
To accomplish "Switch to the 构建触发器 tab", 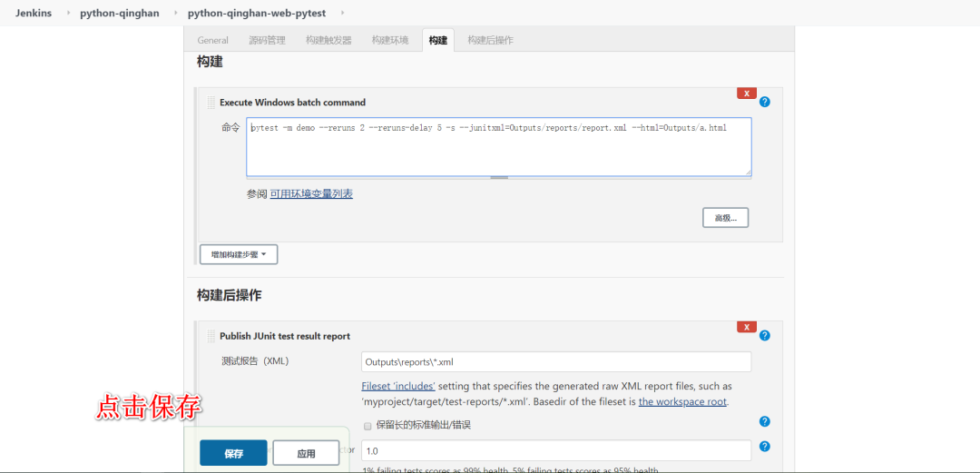I will [328, 40].
